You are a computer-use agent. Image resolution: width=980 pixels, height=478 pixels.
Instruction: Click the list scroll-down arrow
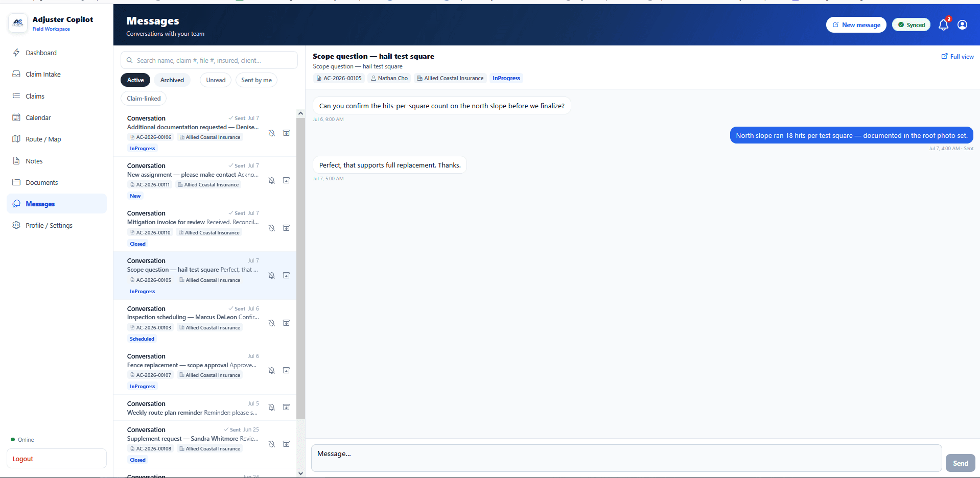click(300, 473)
